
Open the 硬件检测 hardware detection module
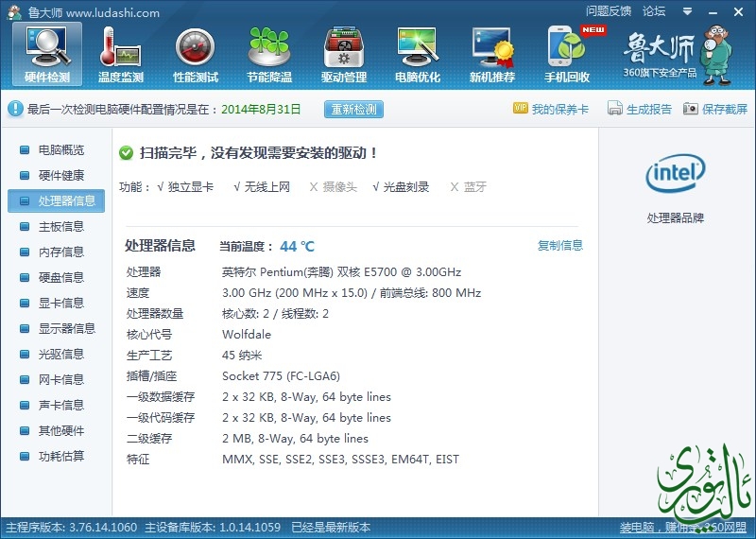coord(47,54)
